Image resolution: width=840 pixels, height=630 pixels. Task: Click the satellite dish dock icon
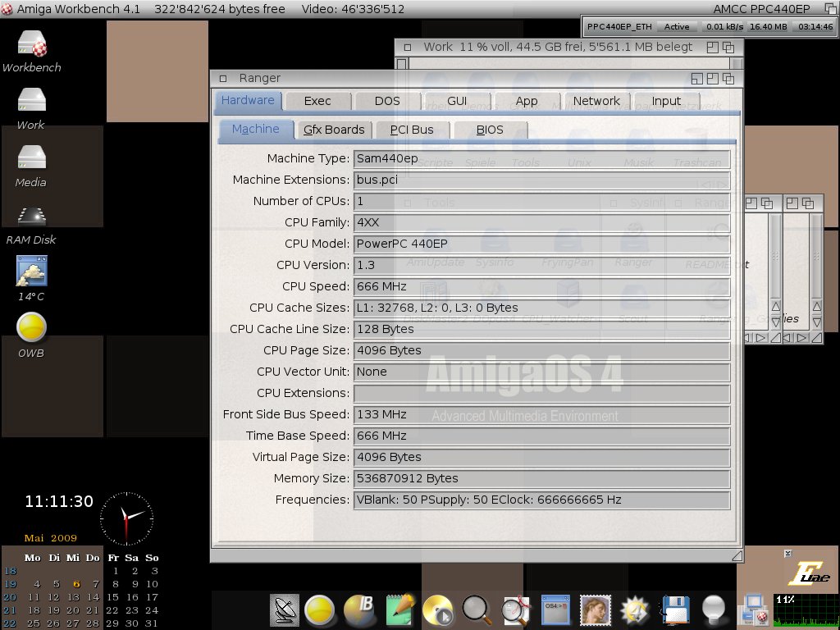pyautogui.click(x=285, y=610)
